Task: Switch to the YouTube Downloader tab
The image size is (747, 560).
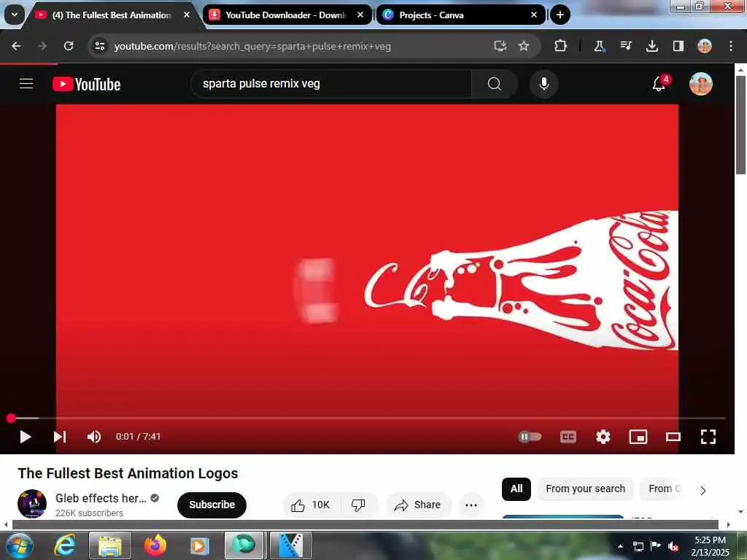Action: pos(287,15)
